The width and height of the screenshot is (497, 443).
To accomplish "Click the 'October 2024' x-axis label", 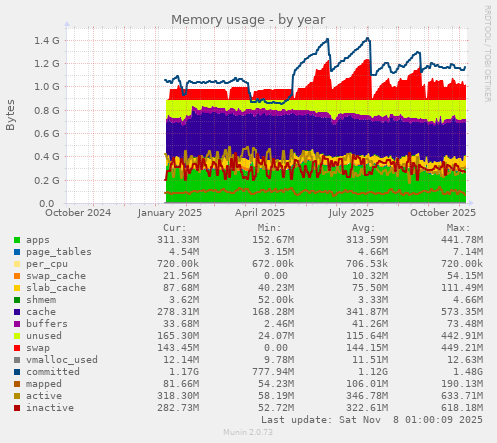I will point(78,213).
